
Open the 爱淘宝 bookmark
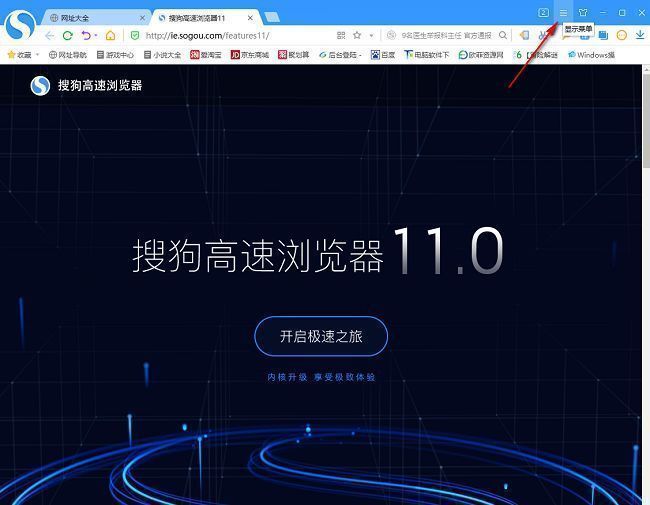(206, 55)
